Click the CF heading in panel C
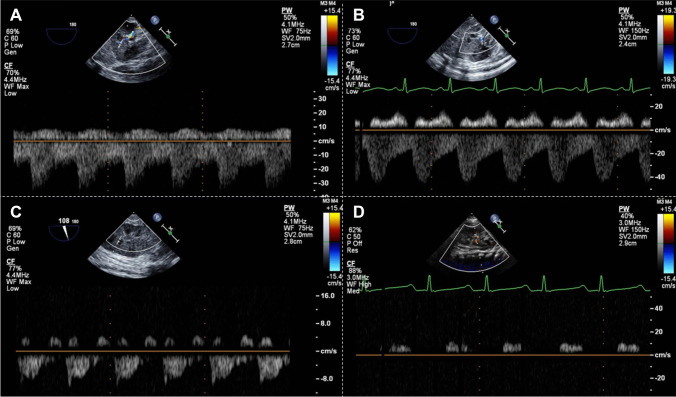The height and width of the screenshot is (397, 676). tap(11, 261)
